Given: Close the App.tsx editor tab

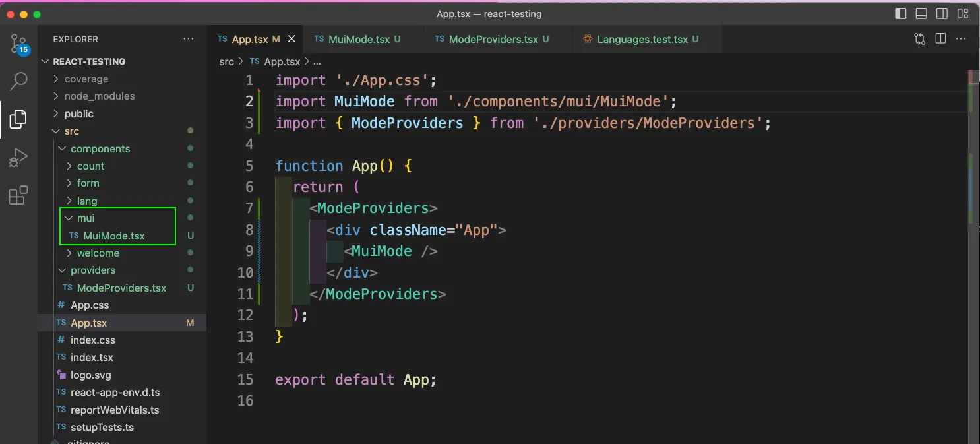Looking at the screenshot, I should click(291, 39).
